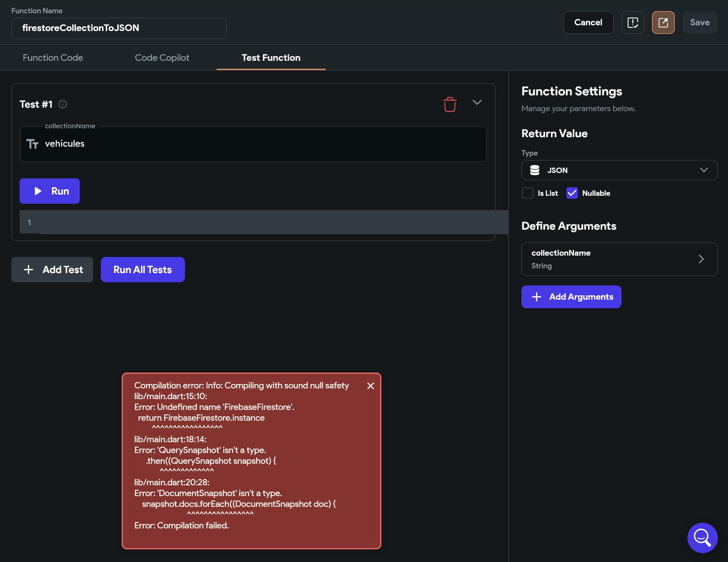Click the text type icon in collectionName field

pos(32,144)
